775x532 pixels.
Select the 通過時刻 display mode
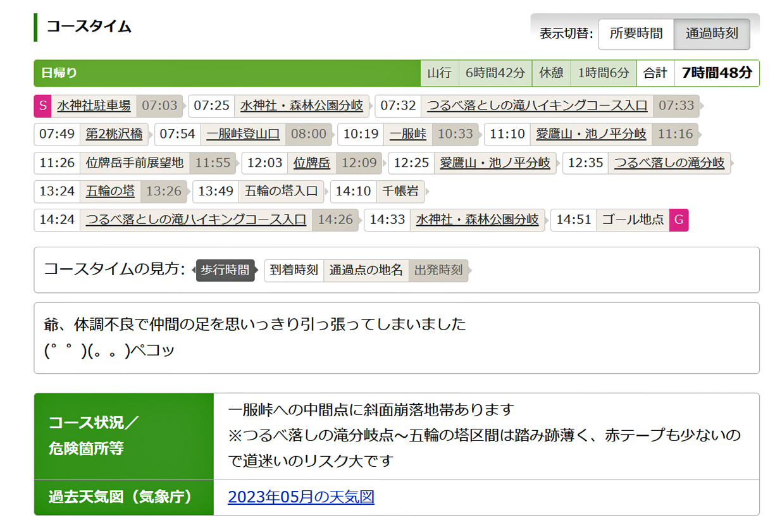pos(712,34)
